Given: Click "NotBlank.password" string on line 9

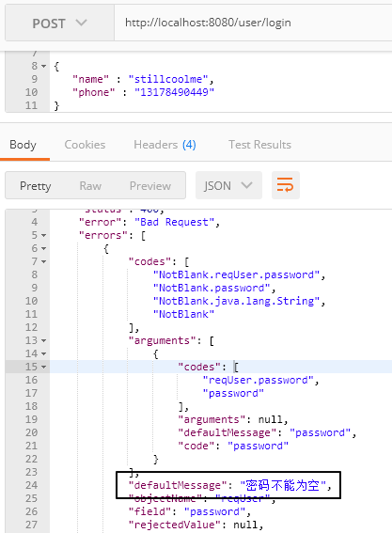Looking at the screenshot, I should 212,288.
